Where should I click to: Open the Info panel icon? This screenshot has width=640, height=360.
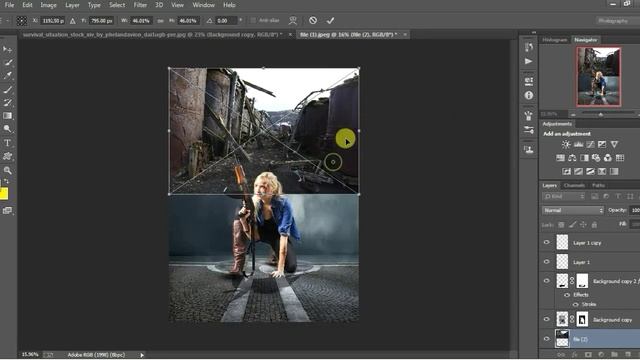point(529,96)
